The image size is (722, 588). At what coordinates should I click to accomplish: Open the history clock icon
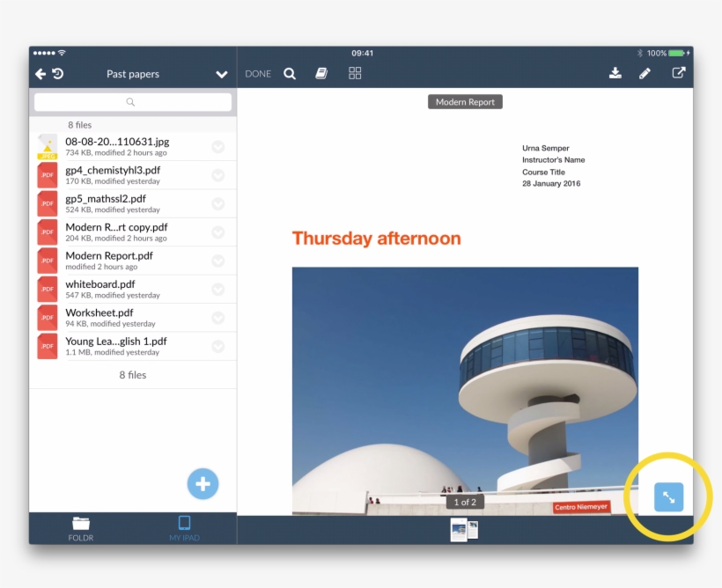point(57,75)
